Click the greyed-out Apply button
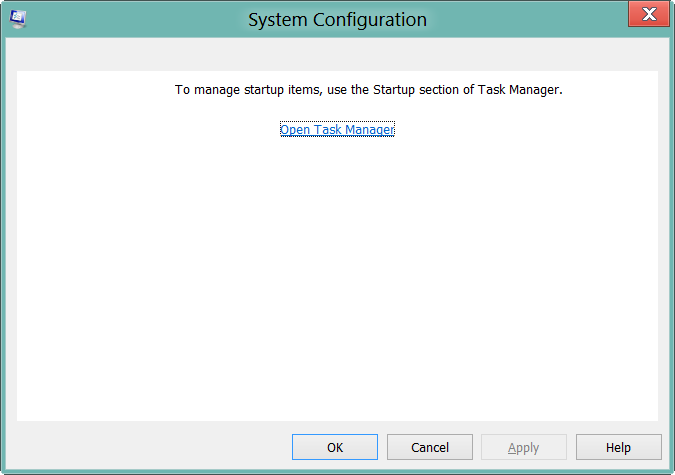 pyautogui.click(x=523, y=447)
